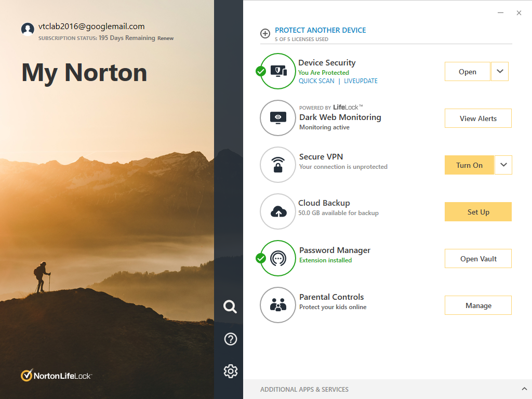Open search with the magnifier icon

pos(230,307)
